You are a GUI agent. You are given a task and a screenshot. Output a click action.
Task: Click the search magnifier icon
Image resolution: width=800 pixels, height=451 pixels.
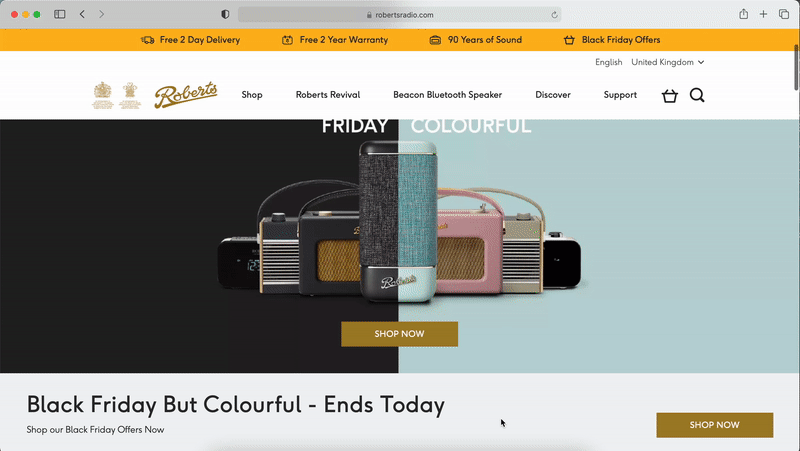tap(697, 95)
